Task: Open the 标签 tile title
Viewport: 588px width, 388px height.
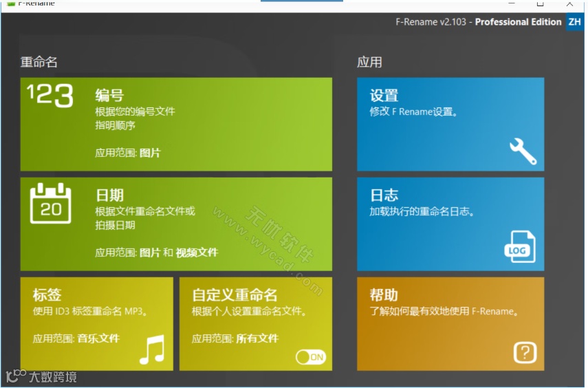Action: click(47, 294)
